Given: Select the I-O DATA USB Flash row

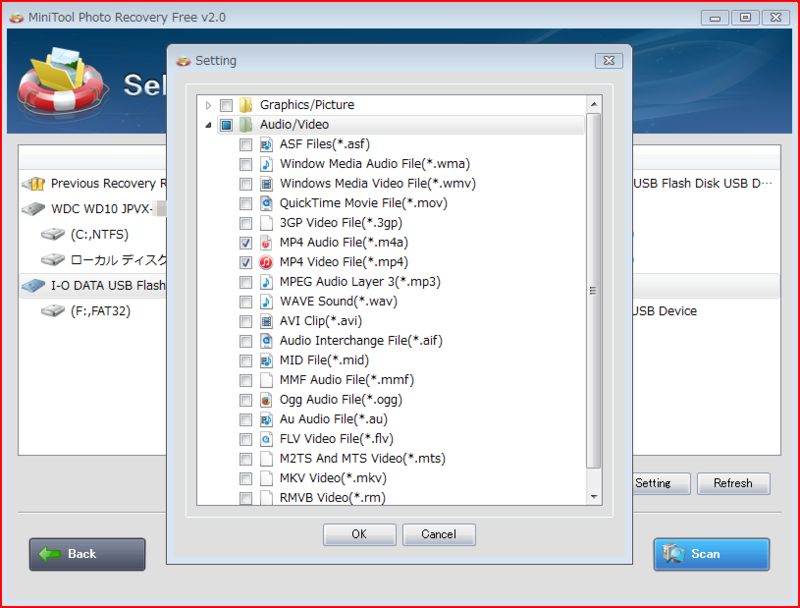Looking at the screenshot, I should coord(93,286).
